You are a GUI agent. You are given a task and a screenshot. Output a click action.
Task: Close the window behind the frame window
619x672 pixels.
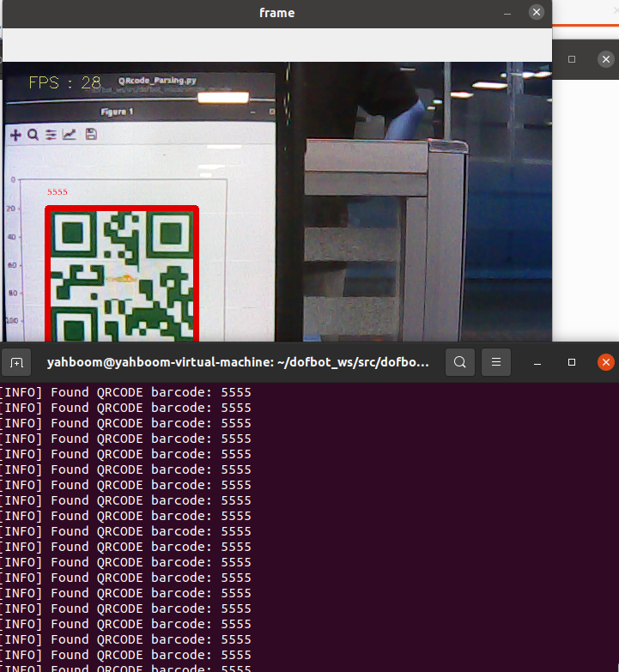pyautogui.click(x=606, y=59)
